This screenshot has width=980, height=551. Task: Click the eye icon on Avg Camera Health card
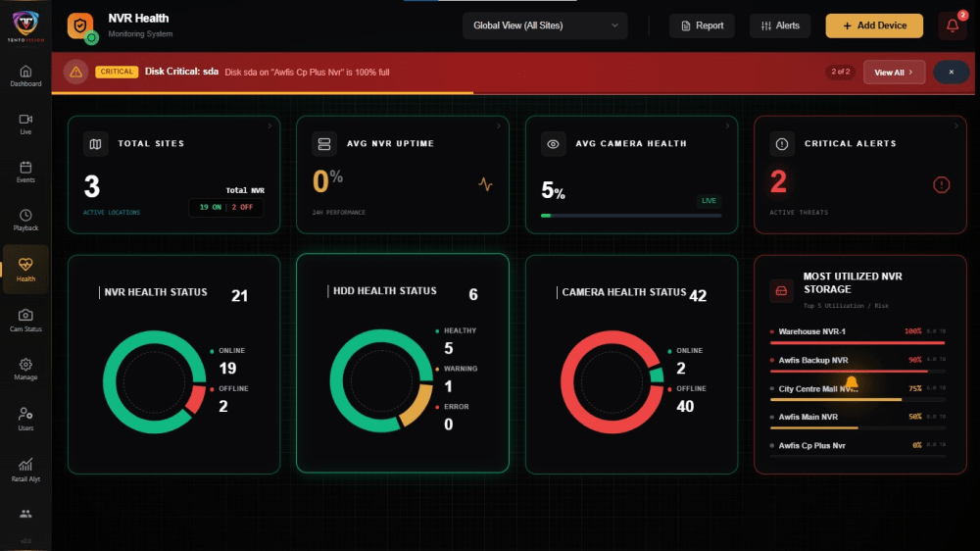[553, 144]
